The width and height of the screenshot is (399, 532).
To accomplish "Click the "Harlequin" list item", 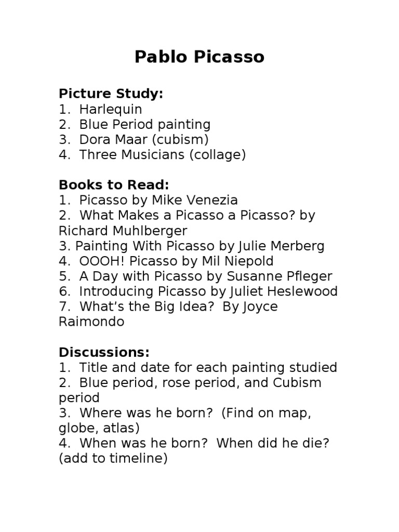I will [x=110, y=110].
